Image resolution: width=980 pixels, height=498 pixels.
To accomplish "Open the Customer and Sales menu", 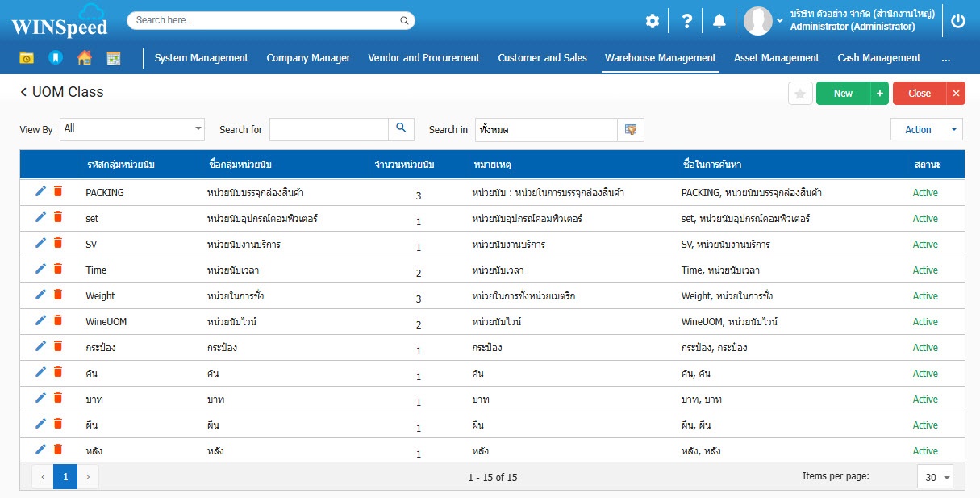I will (x=542, y=58).
